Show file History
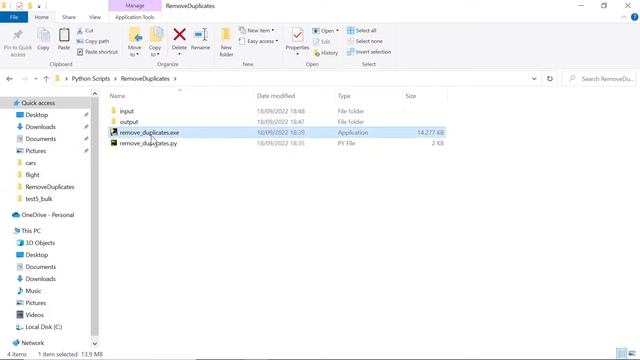 [326, 53]
